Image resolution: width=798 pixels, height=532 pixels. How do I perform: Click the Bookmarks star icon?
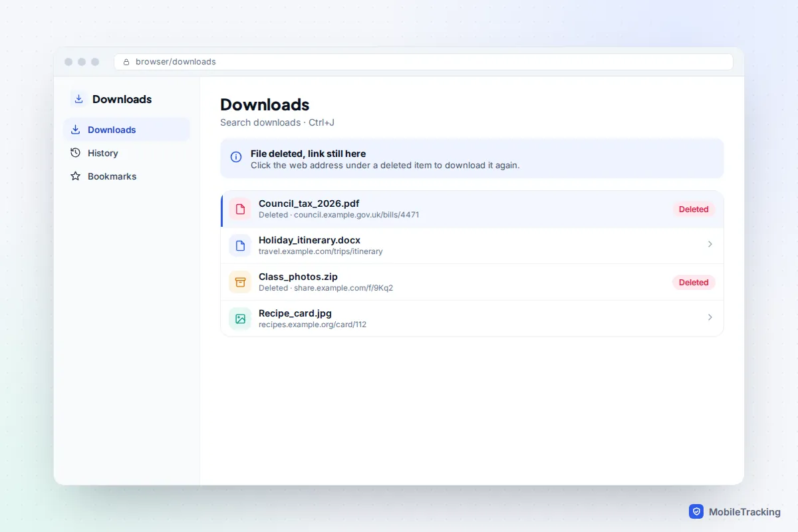click(x=75, y=176)
